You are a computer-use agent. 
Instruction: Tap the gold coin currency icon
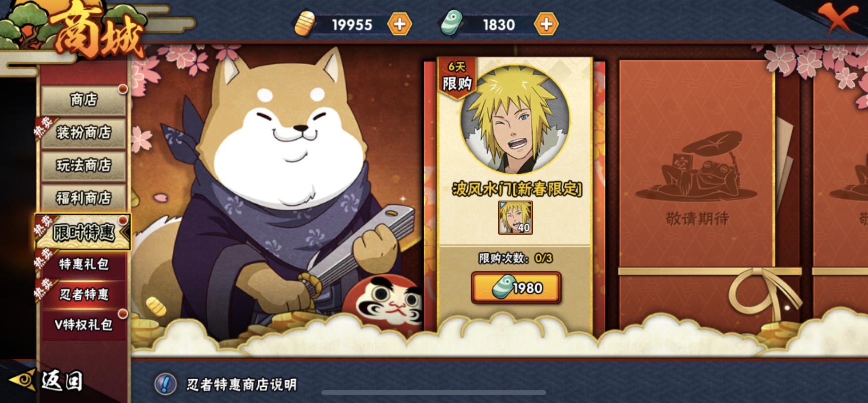tap(304, 25)
